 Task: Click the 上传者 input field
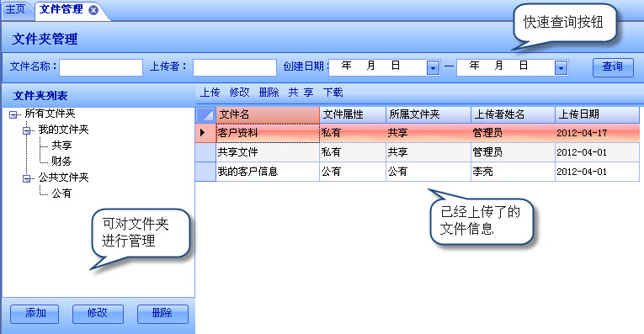[x=235, y=67]
